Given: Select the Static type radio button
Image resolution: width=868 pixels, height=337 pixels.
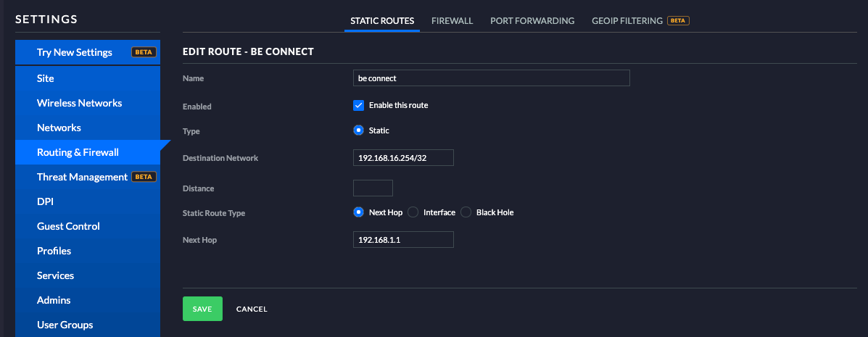Looking at the screenshot, I should (x=358, y=130).
